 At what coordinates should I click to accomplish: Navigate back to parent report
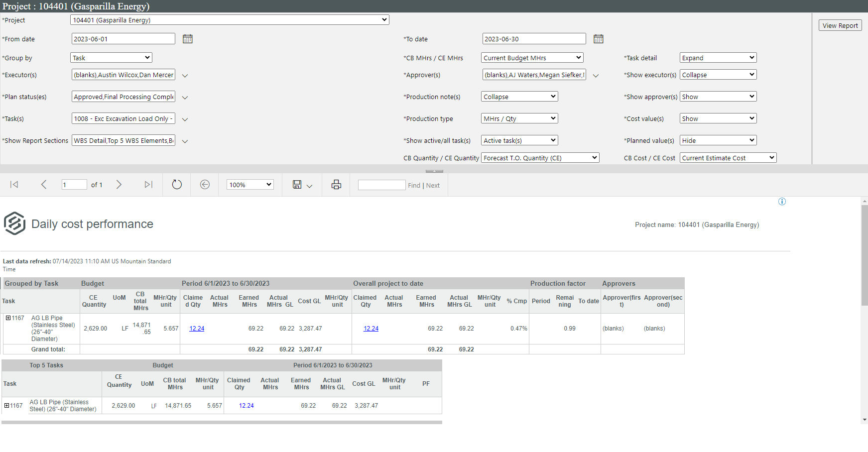click(x=205, y=185)
